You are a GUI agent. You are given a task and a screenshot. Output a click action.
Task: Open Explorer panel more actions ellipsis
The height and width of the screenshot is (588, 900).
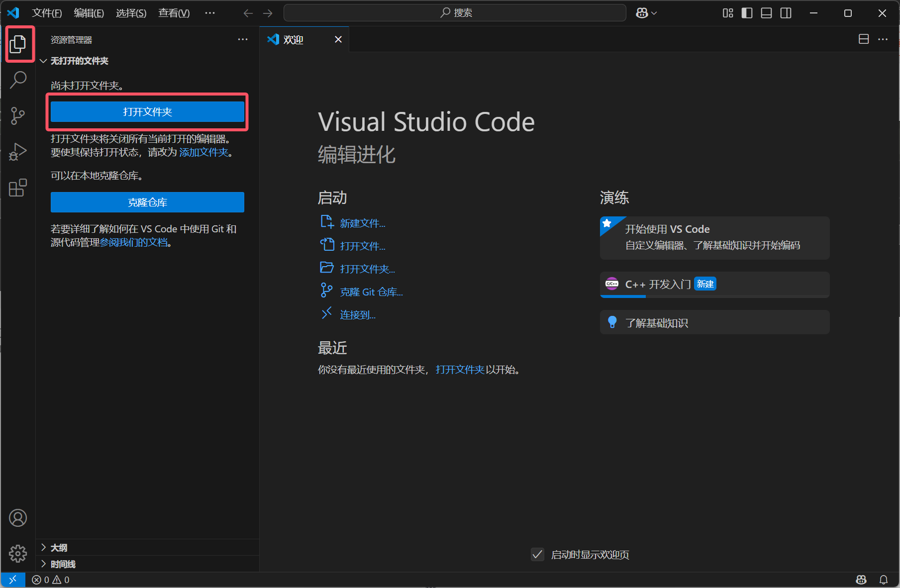pos(243,39)
